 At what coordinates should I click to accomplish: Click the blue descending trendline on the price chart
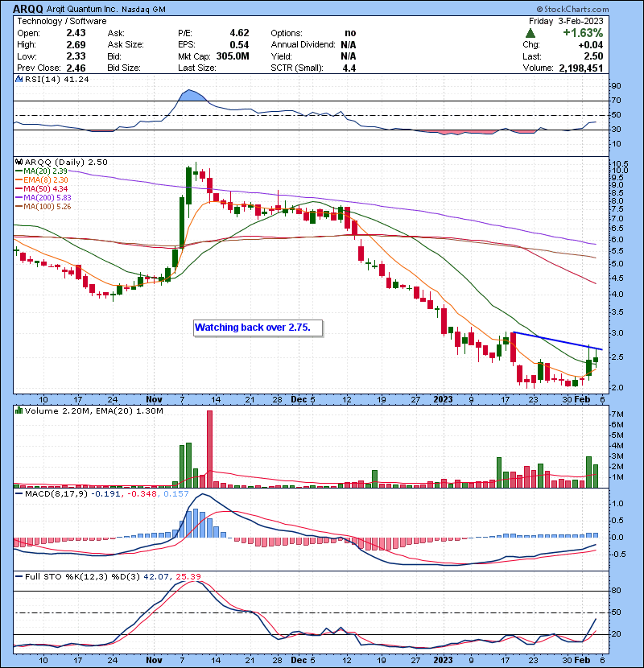tap(558, 340)
